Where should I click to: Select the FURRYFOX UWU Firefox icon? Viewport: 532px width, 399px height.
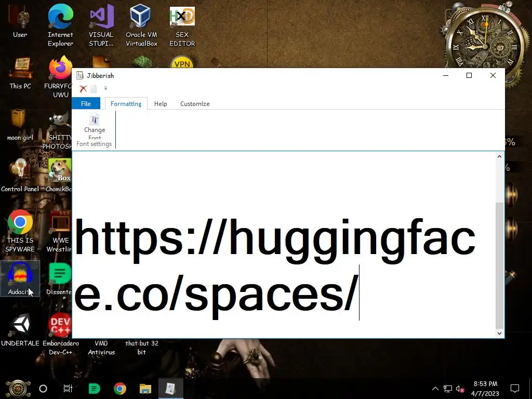(58, 77)
